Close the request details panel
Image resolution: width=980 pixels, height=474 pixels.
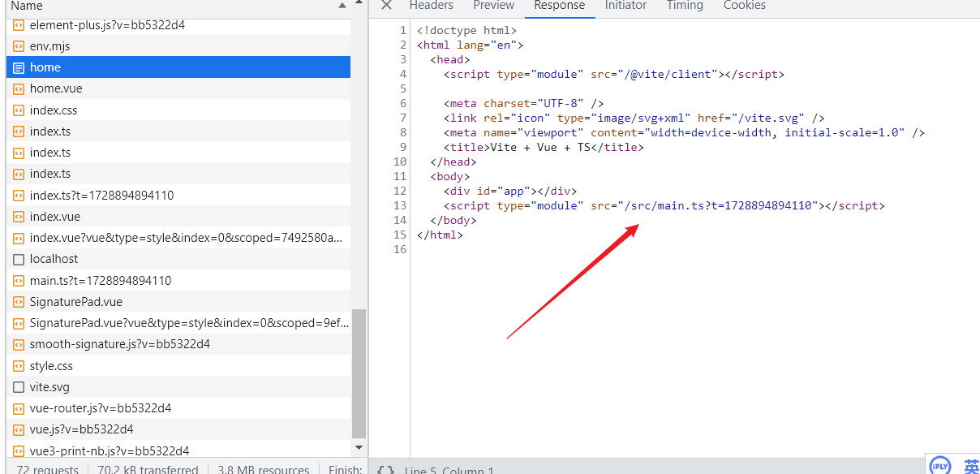pyautogui.click(x=386, y=5)
